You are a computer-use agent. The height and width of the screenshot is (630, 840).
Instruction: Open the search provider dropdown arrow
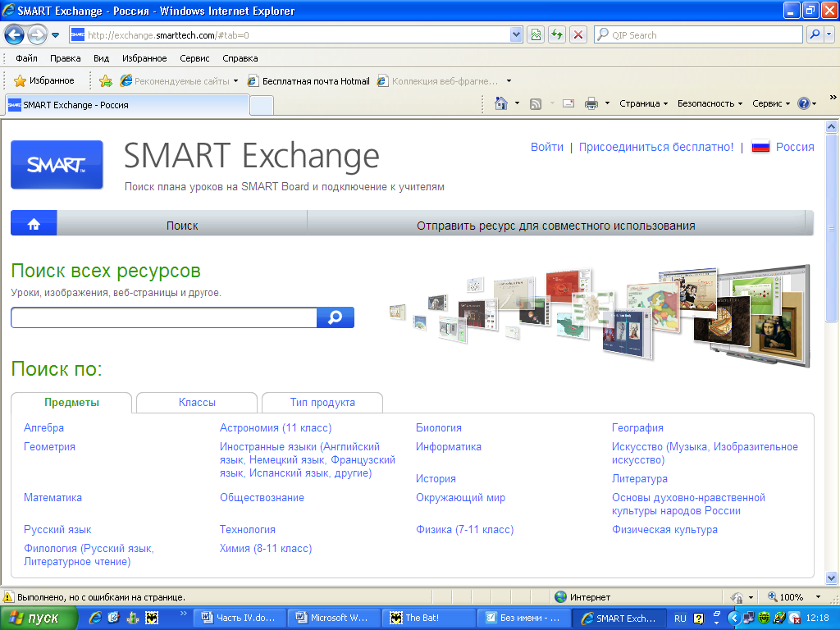pos(829,34)
